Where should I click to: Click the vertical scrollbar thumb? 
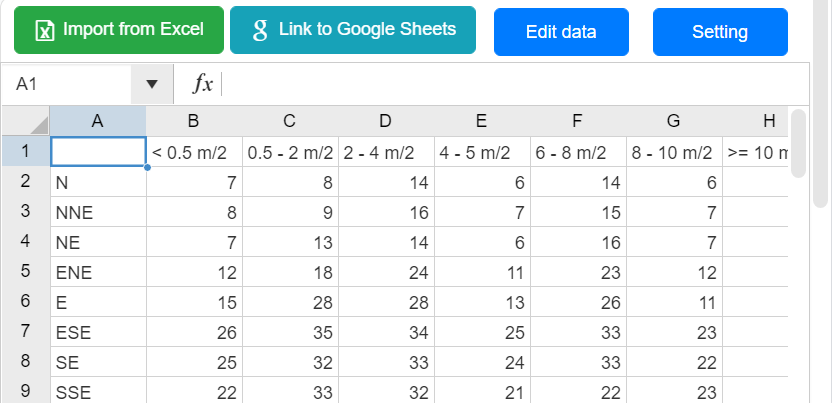[x=798, y=144]
